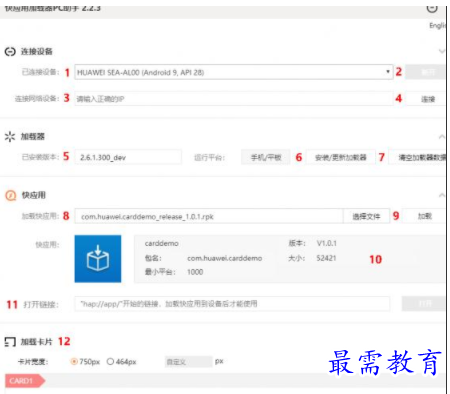This screenshot has height=394, width=450.
Task: Click the circular icon in the title bar
Action: [432, 9]
